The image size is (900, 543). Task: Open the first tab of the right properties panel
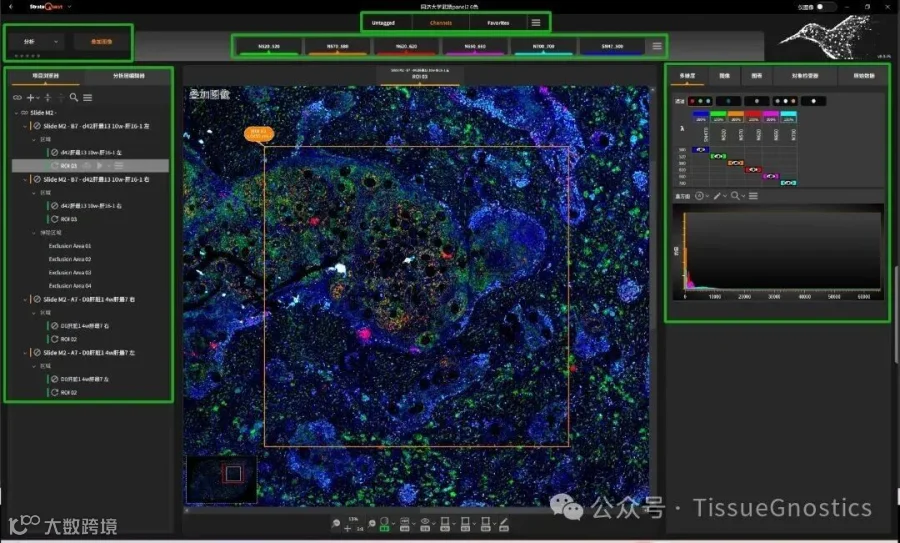point(687,76)
